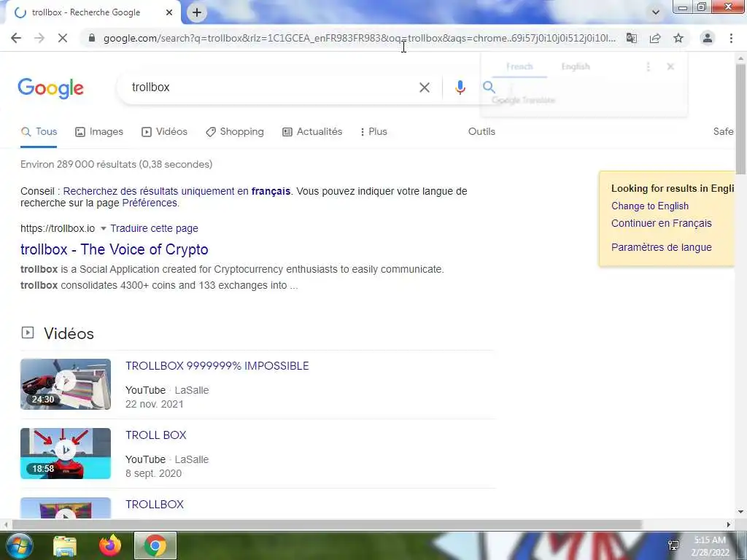Click the scroll down arrow
747x560 pixels.
point(740,513)
